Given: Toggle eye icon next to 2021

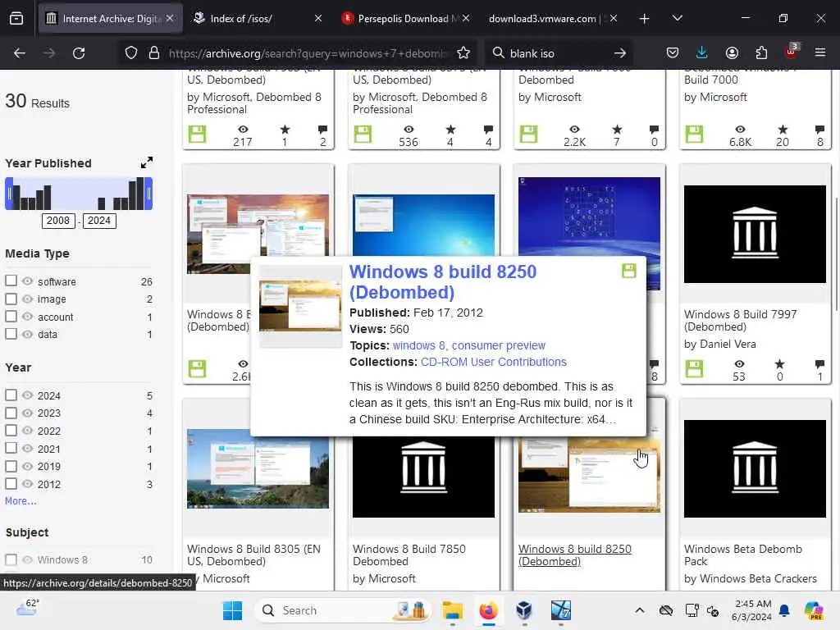Looking at the screenshot, I should tap(27, 449).
